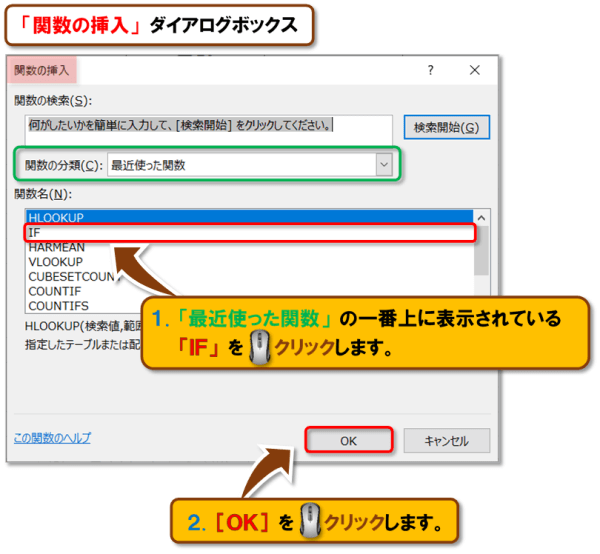Click the list scroll up arrow
600x554 pixels.
[481, 218]
